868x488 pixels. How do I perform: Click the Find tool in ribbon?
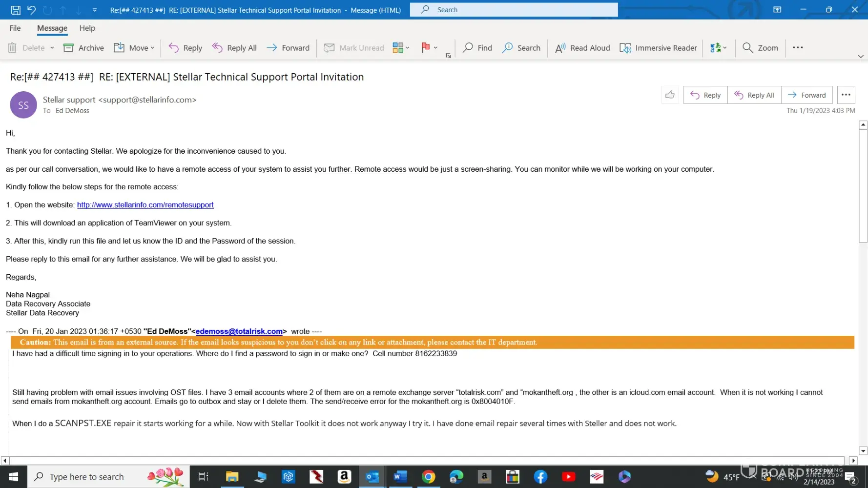click(x=477, y=48)
